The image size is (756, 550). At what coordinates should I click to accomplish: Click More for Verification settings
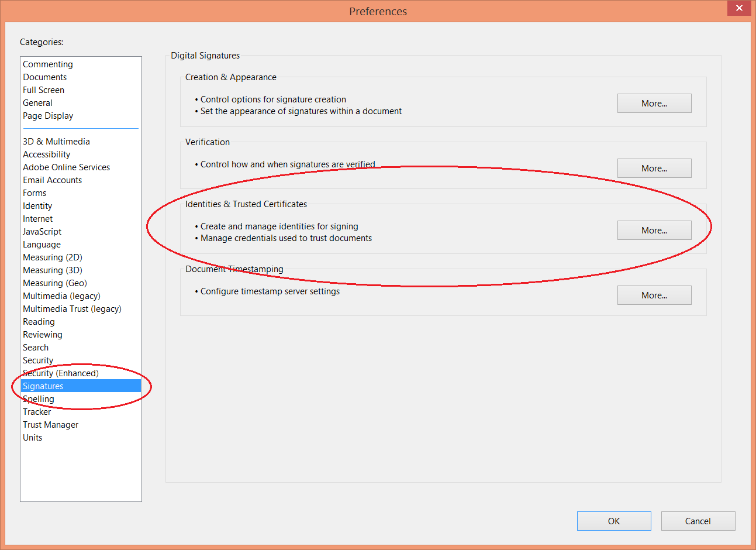pos(654,169)
